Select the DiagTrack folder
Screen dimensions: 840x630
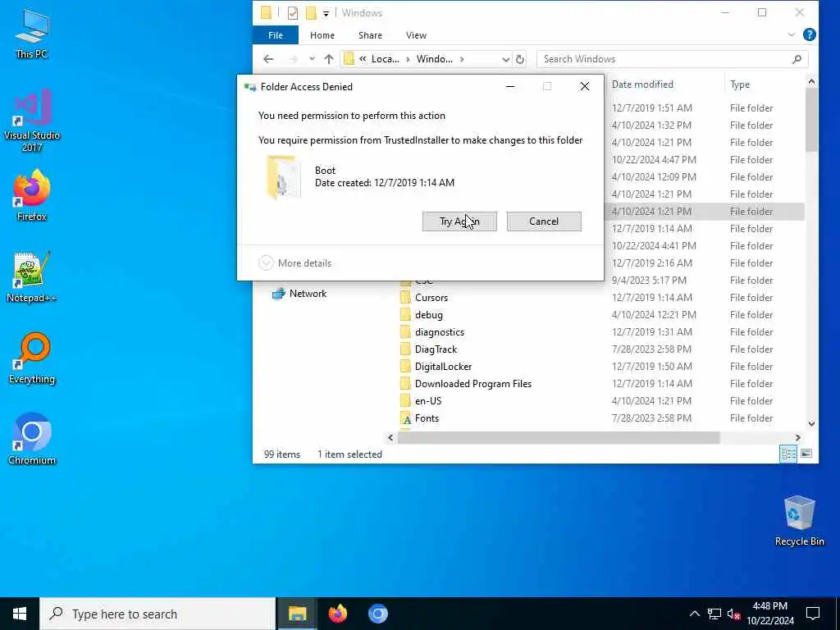(436, 349)
